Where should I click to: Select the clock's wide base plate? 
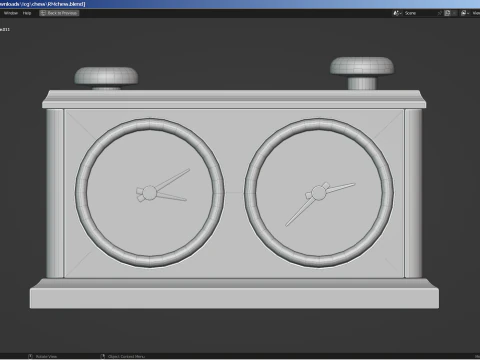pyautogui.click(x=234, y=298)
